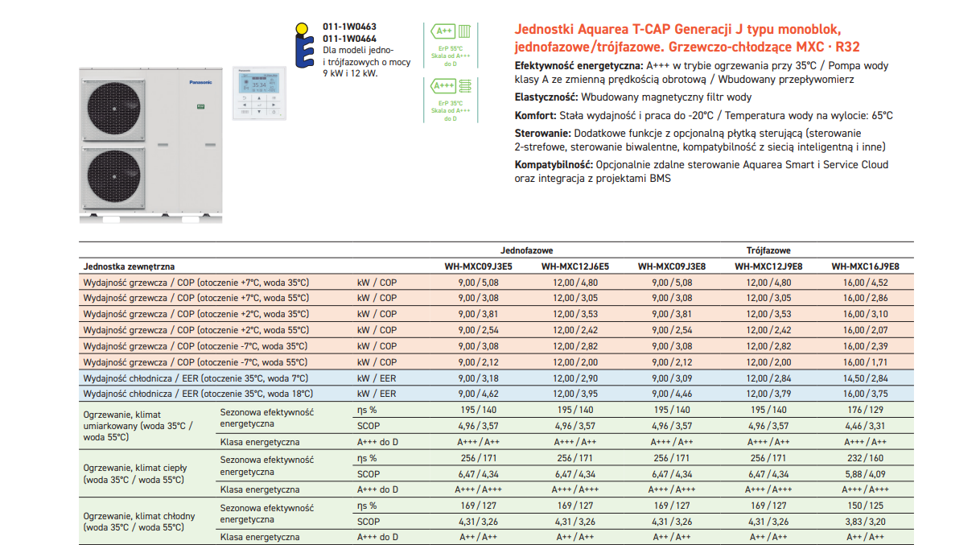
Task: Click the underfloor heating symbol beside A+++
Action: point(465,85)
